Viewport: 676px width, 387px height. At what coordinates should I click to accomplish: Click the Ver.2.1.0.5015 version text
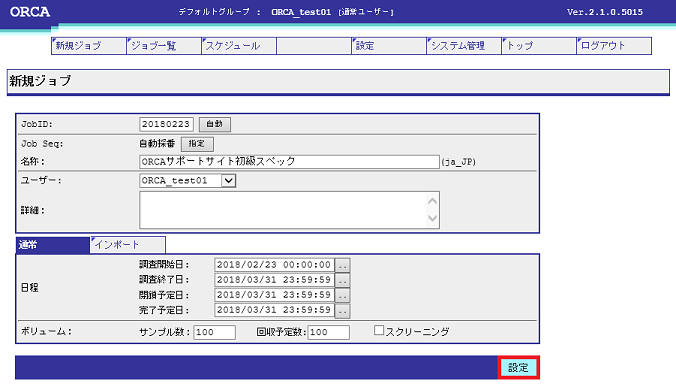[604, 12]
